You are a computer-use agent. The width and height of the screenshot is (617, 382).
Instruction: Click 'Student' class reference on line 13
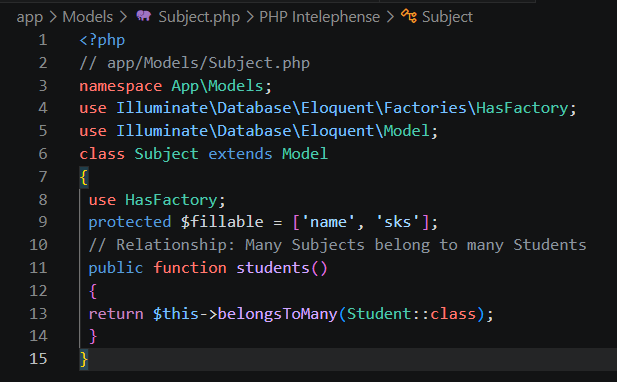click(x=379, y=314)
